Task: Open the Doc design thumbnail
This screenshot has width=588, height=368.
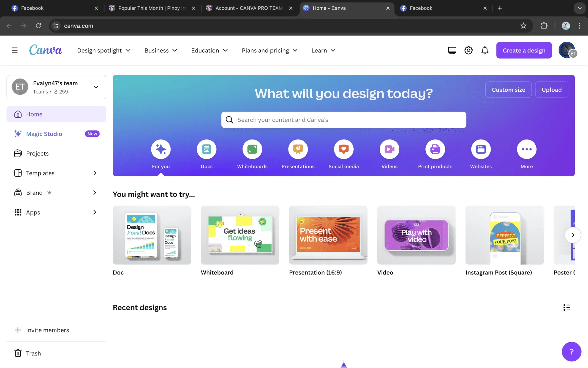Action: coord(152,235)
